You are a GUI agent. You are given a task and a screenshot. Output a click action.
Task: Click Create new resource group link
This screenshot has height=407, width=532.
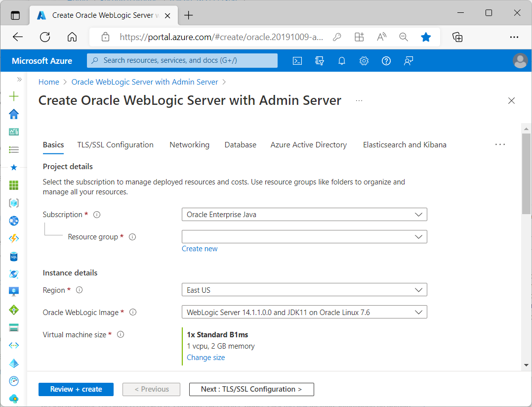coord(200,249)
